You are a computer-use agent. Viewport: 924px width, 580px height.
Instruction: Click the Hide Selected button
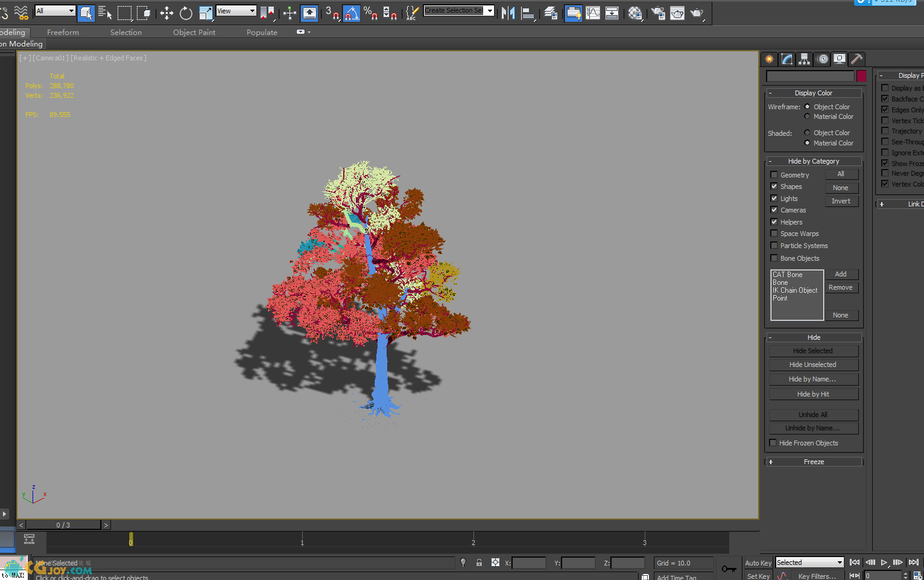click(813, 351)
